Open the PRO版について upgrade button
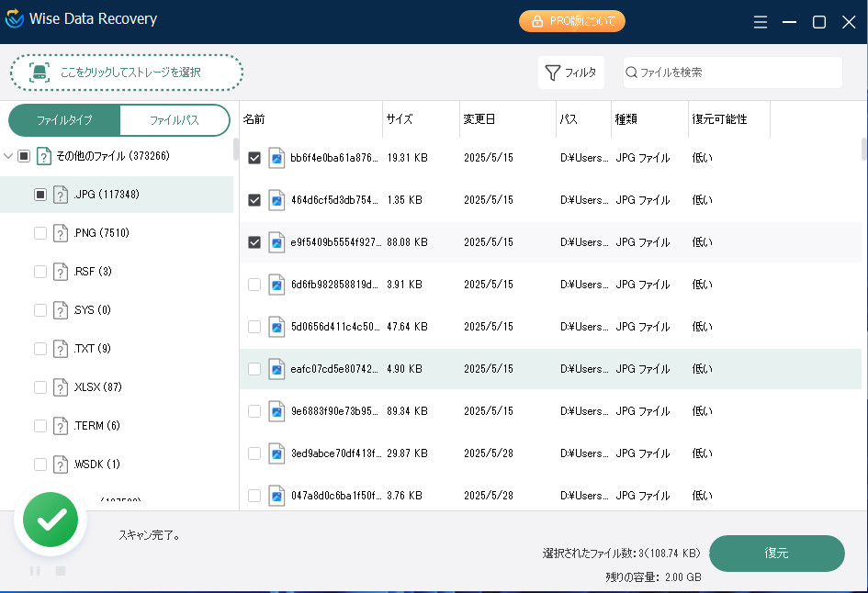Viewport: 868px width, 593px height. tap(571, 21)
